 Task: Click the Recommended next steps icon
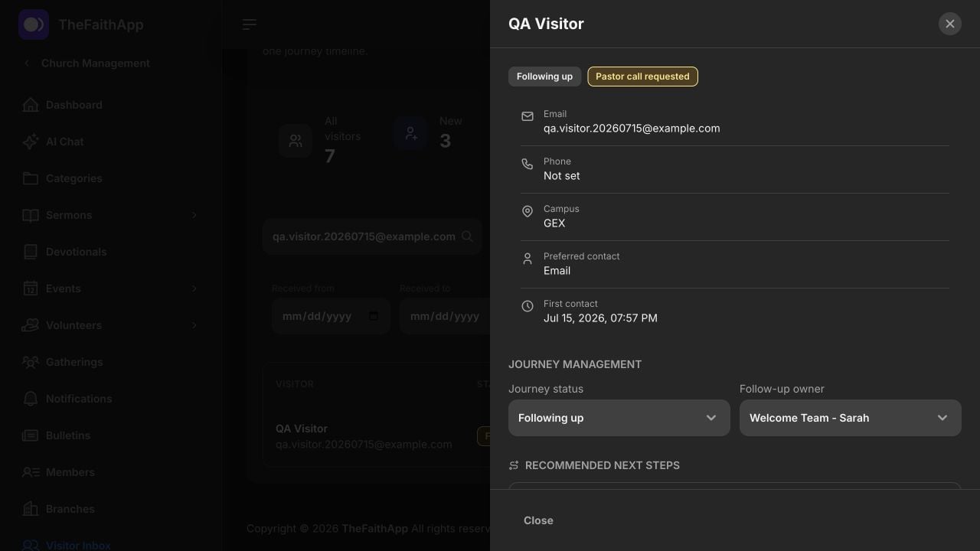click(514, 465)
